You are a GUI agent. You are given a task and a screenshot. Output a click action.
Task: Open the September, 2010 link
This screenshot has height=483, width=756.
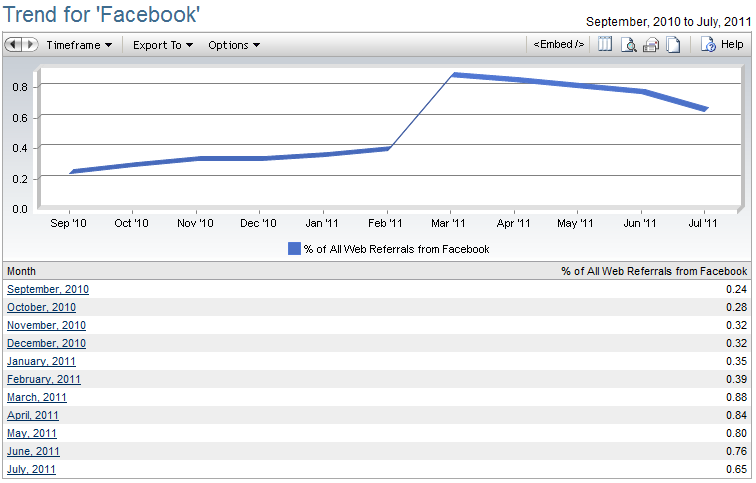48,289
